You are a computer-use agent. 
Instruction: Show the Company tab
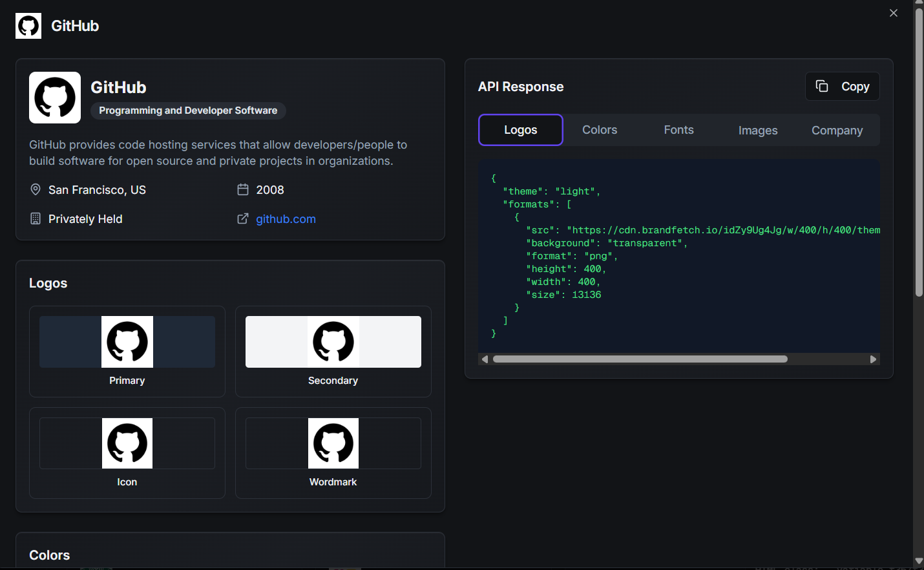pos(837,130)
